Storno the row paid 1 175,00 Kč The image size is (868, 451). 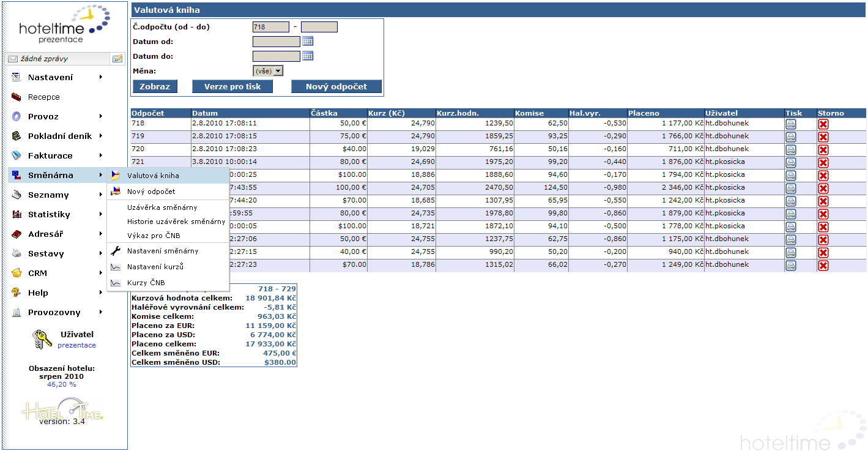823,240
